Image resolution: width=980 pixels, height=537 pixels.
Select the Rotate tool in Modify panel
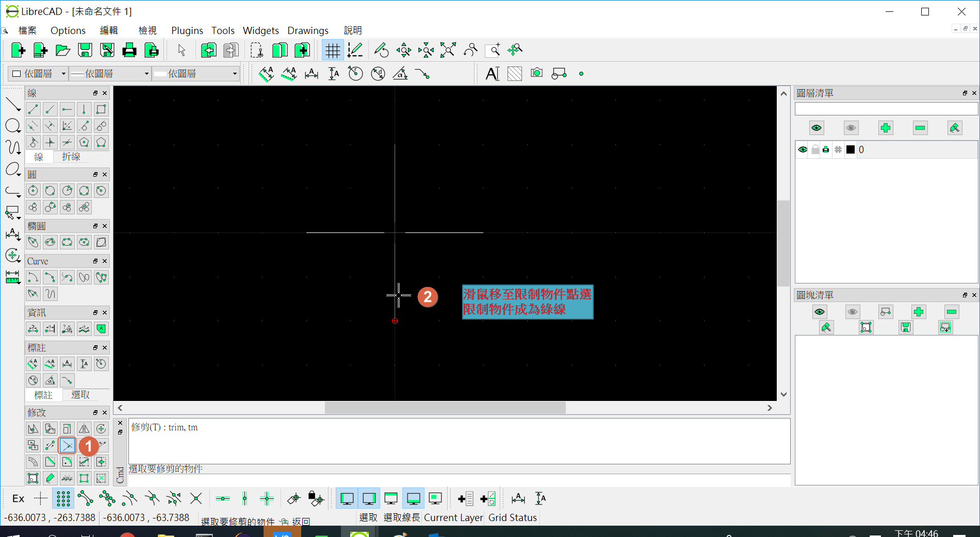tap(101, 429)
